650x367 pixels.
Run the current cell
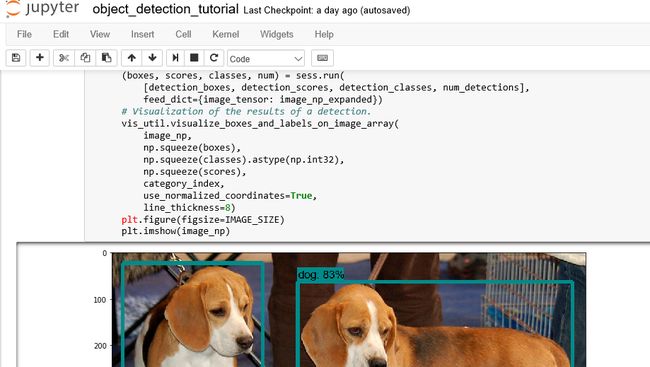click(x=175, y=58)
